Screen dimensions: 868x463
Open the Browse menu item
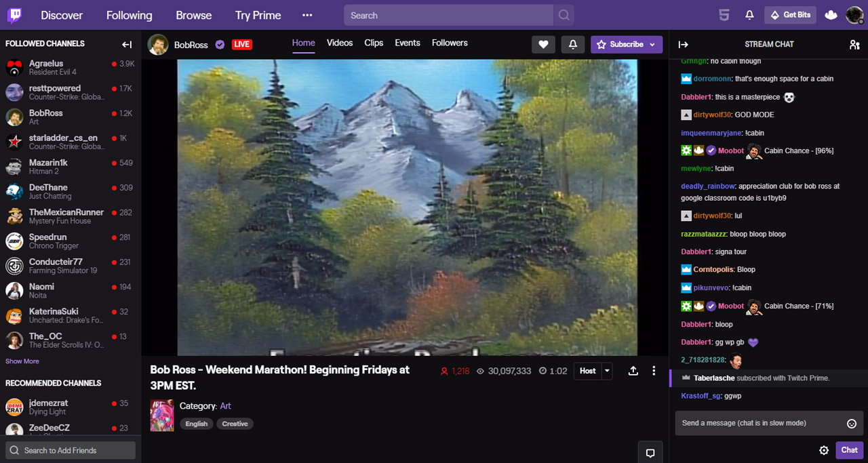(x=193, y=14)
